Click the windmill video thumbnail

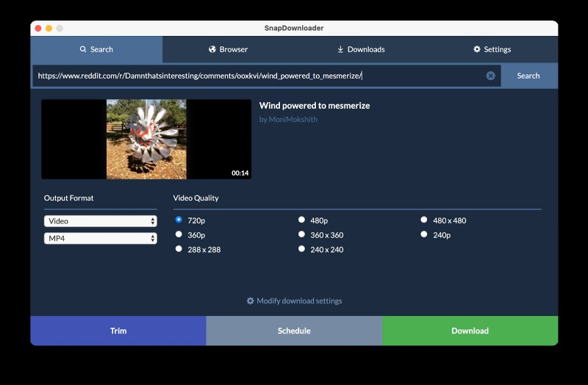[x=146, y=139]
